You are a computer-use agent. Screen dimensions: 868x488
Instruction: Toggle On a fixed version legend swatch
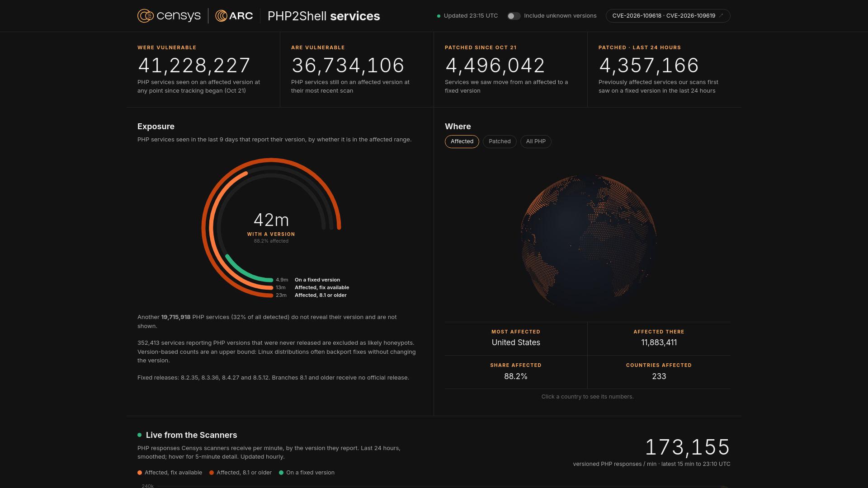(281, 473)
